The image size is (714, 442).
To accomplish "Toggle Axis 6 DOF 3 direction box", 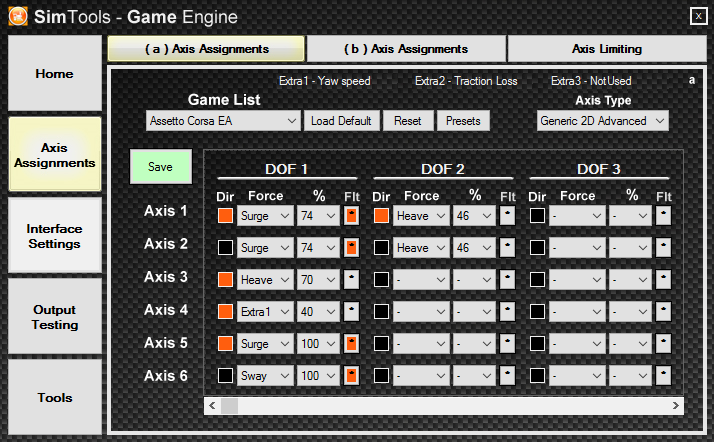I will pos(537,376).
